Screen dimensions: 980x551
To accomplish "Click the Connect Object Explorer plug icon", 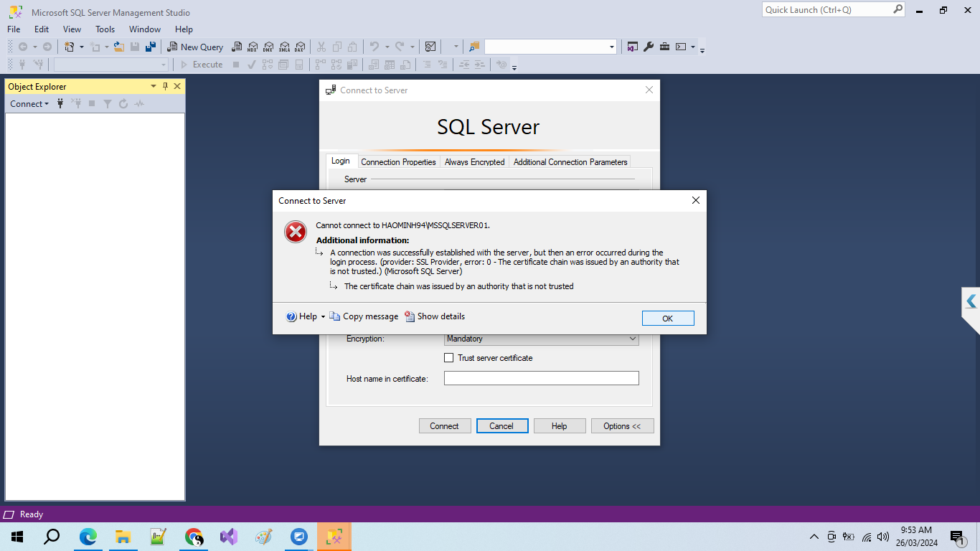I will 60,104.
